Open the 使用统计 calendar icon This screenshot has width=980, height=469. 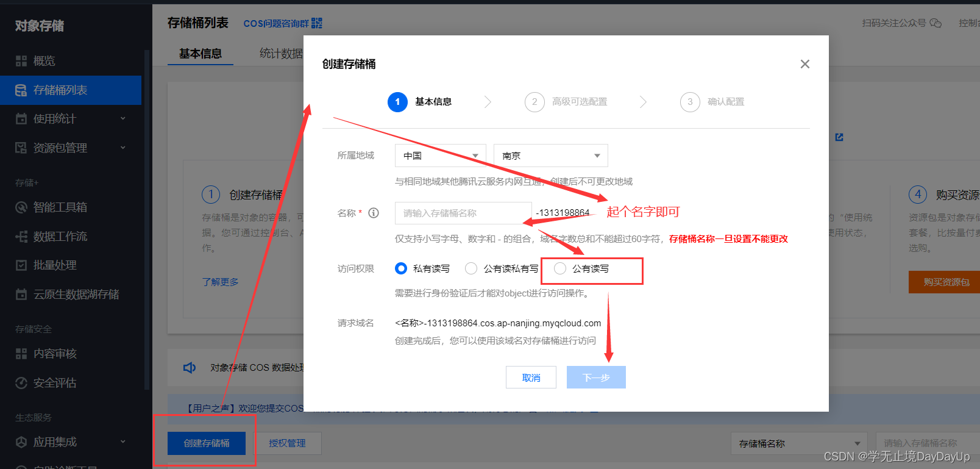[21, 119]
